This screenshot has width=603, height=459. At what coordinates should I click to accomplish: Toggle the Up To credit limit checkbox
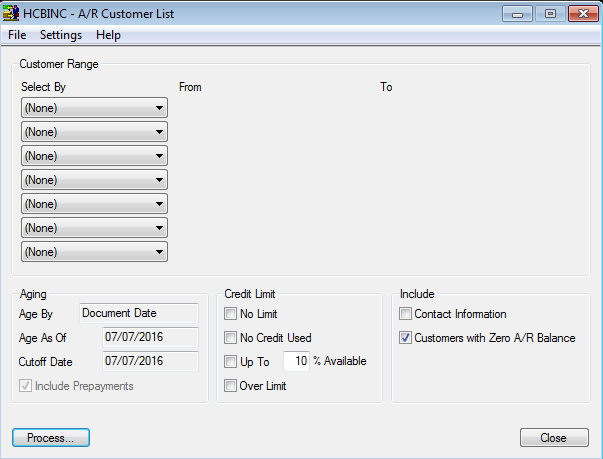231,362
